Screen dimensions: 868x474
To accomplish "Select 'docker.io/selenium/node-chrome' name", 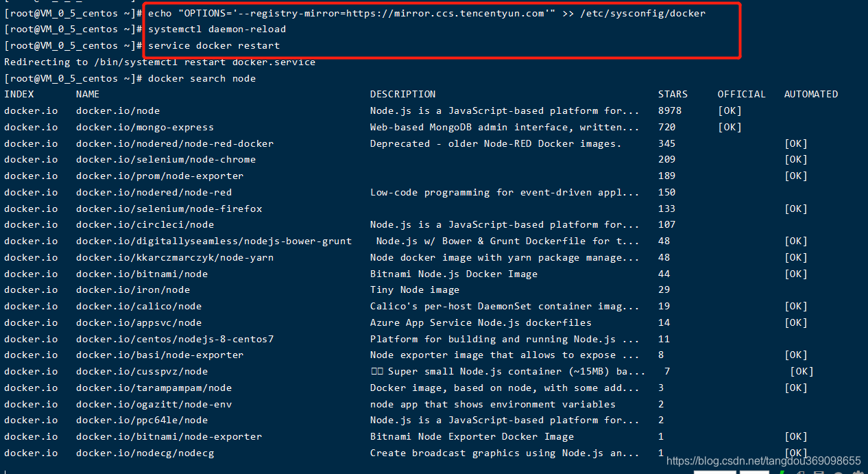I will coord(166,159).
